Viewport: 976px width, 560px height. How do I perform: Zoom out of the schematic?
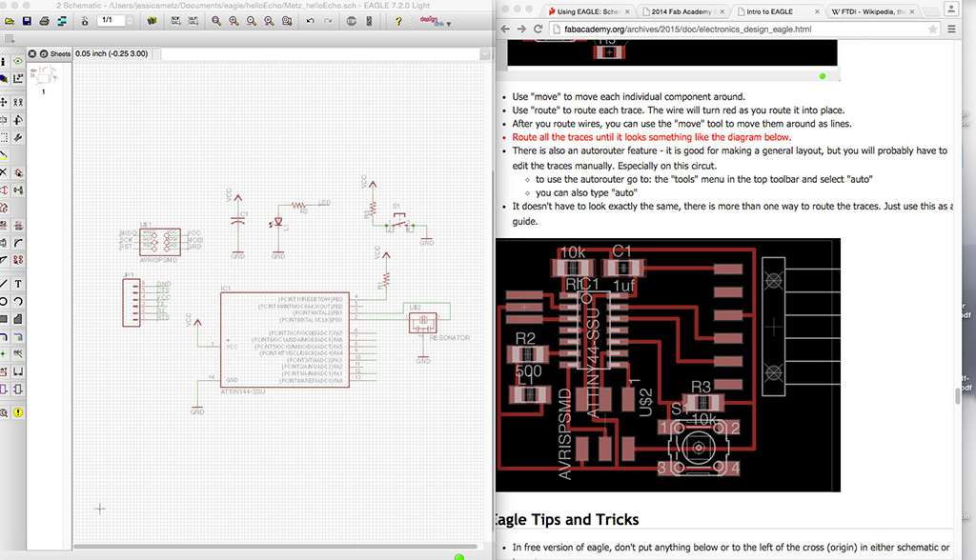click(252, 21)
